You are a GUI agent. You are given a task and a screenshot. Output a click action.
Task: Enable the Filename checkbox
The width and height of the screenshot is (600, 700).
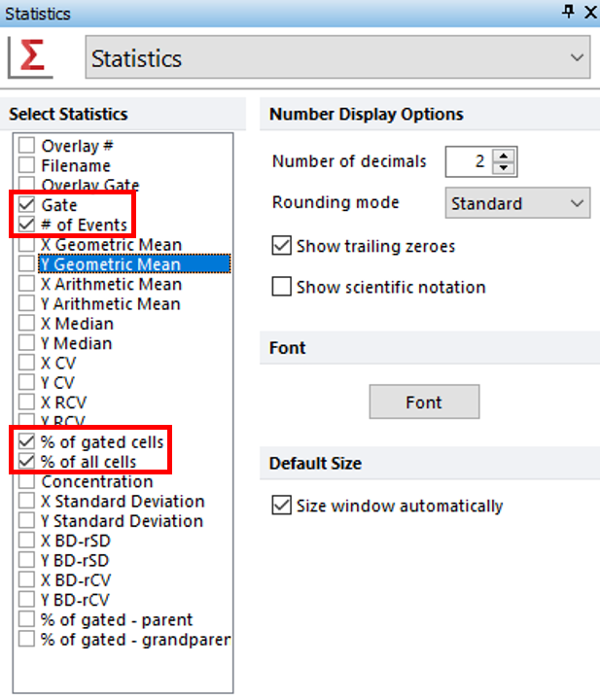27,164
